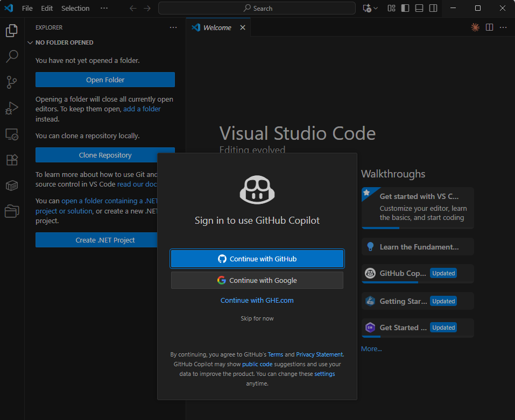The image size is (515, 420).
Task: Click Continue with GitHub button
Action: [x=257, y=259]
